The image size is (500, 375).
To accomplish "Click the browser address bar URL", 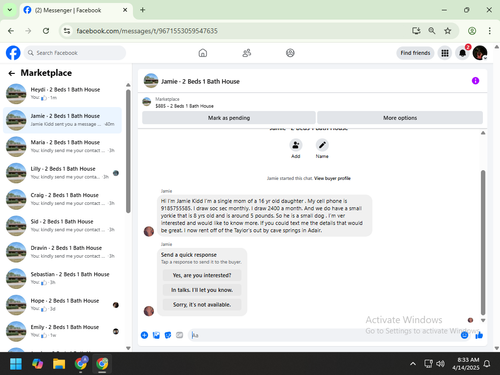I will 147,31.
